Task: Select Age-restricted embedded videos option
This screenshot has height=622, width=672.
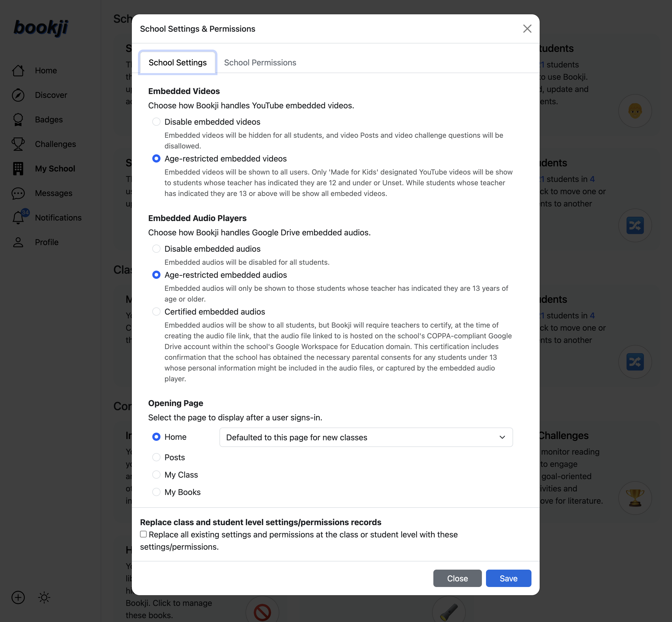Action: tap(156, 158)
